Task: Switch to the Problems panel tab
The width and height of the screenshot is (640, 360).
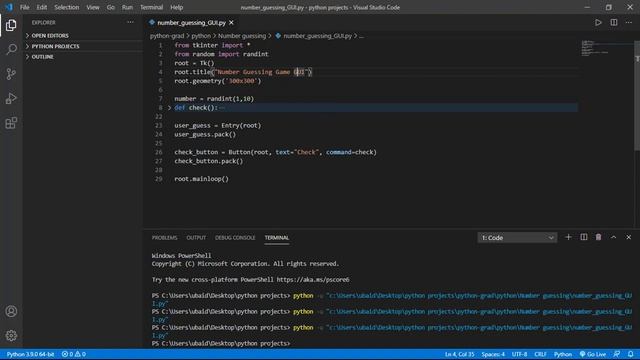Action: pos(164,238)
